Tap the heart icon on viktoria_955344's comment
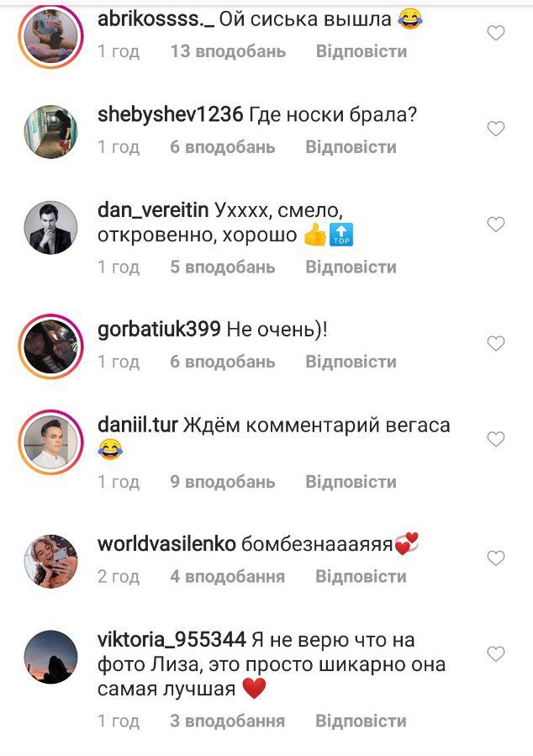The height and width of the screenshot is (756, 533). pyautogui.click(x=495, y=653)
